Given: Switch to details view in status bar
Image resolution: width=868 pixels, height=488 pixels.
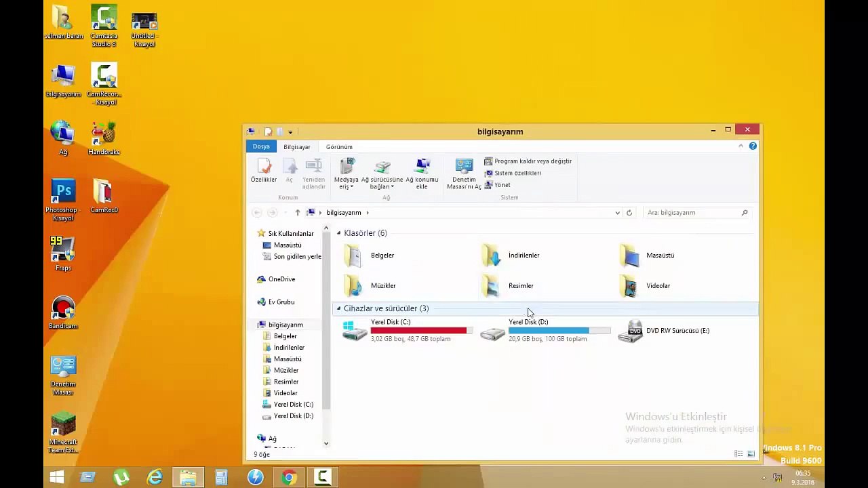Looking at the screenshot, I should (738, 454).
